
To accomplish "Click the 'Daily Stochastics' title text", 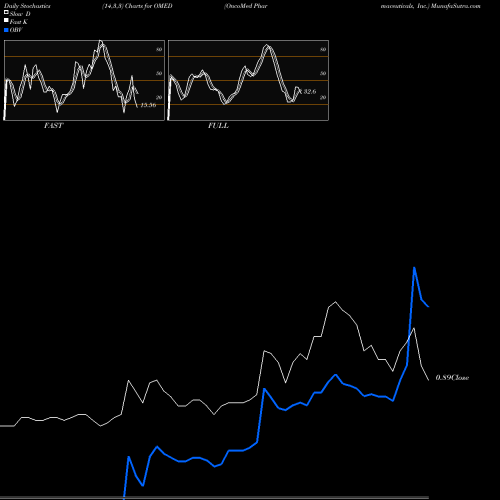I will (27, 6).
